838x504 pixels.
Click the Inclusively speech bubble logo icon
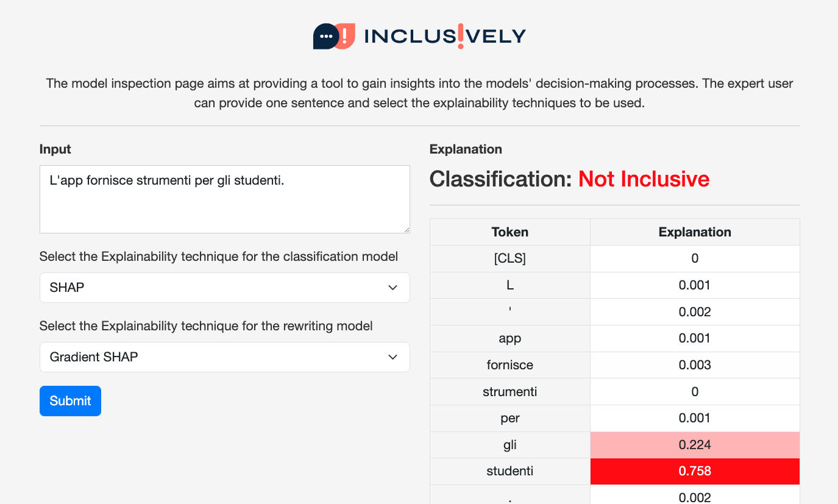tap(334, 36)
